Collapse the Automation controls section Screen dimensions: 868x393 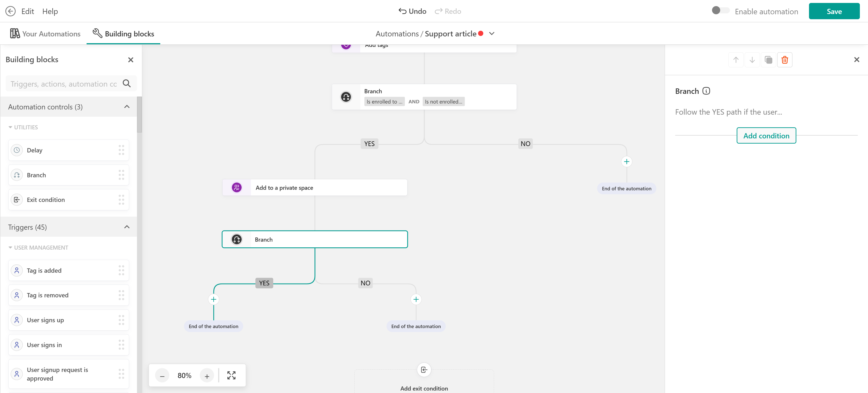[127, 107]
